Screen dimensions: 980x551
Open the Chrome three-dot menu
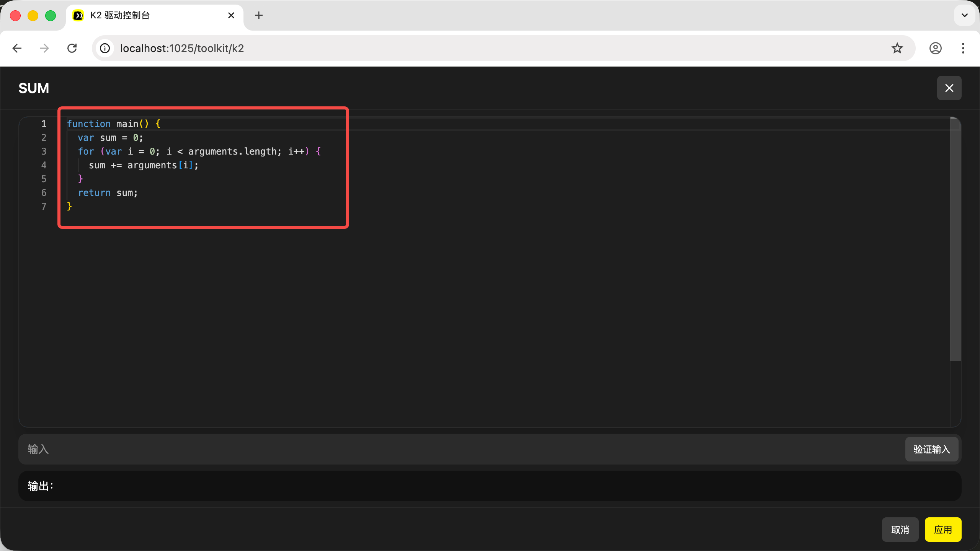963,48
